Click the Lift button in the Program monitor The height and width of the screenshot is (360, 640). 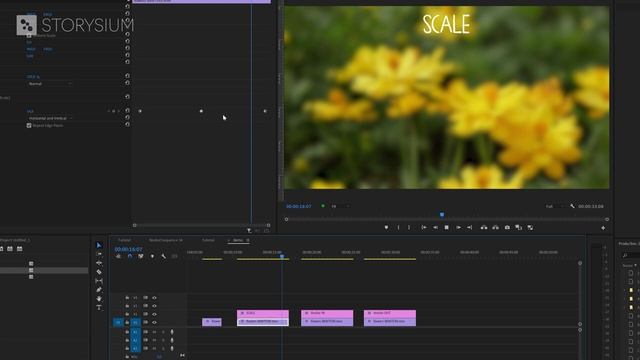coord(484,227)
